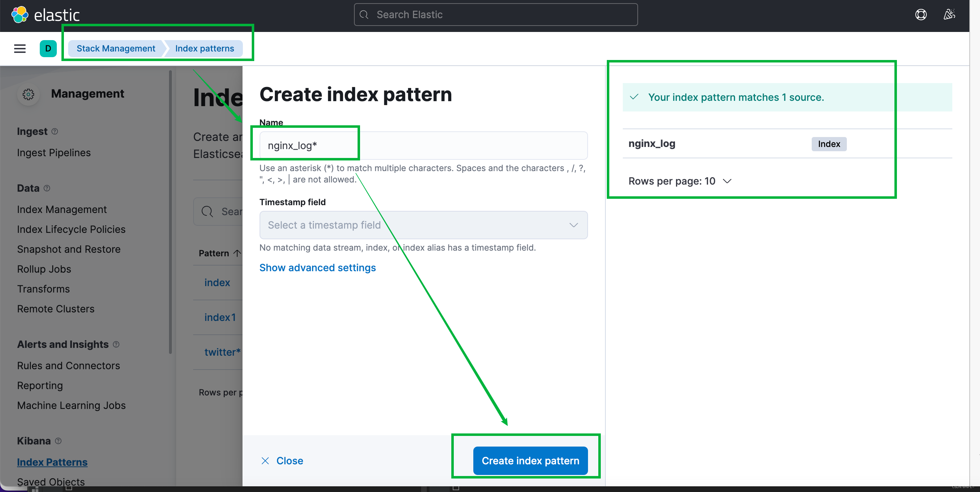Click the Index badge beside nginx_log
Screen dimensions: 980x492
pyautogui.click(x=829, y=144)
